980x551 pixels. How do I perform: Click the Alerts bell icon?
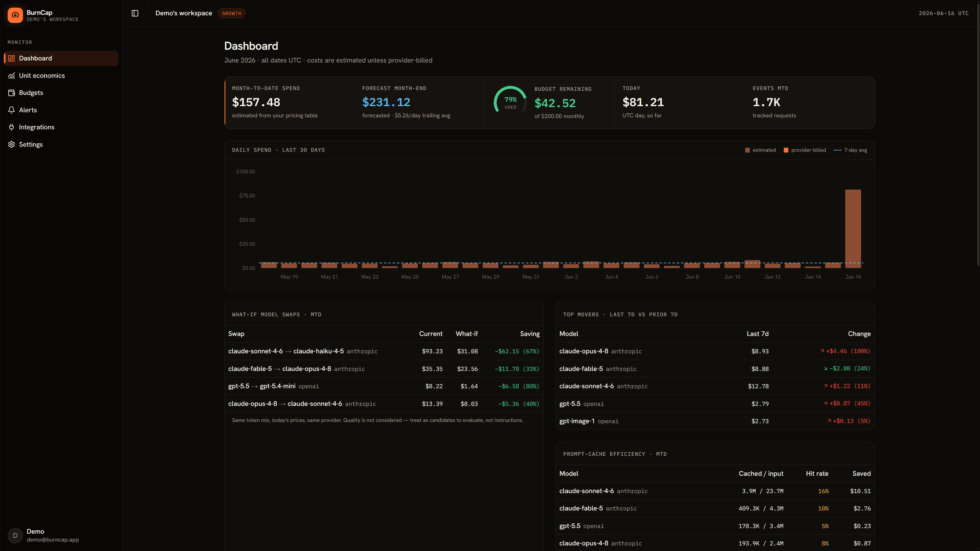tap(11, 110)
